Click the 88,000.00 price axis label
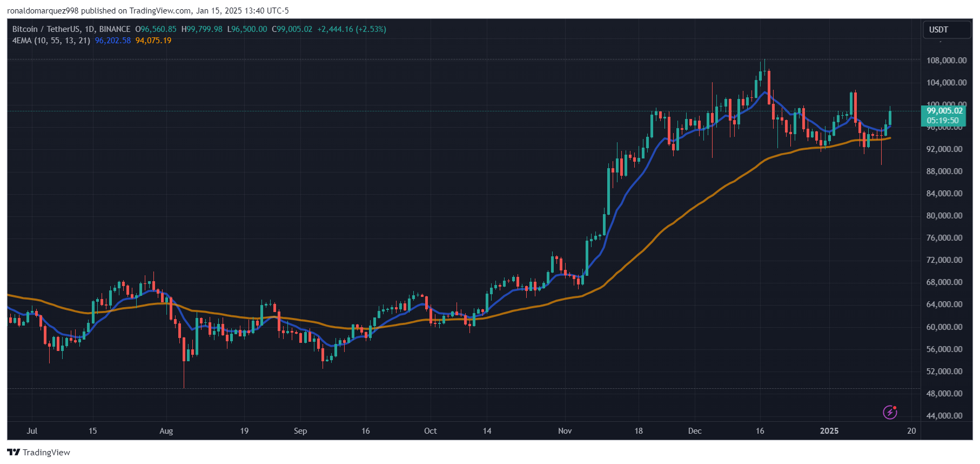Viewport: 980px width, 464px height. point(944,171)
